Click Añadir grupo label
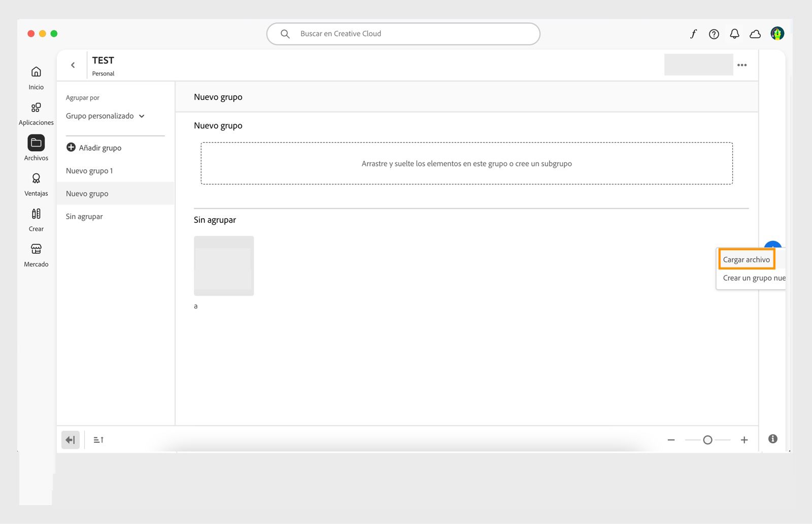812x524 pixels. pos(100,148)
